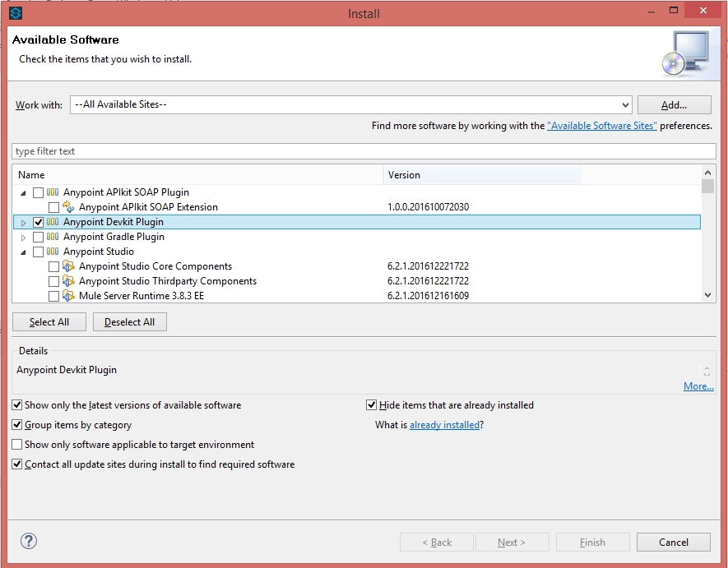
Task: Click the help question mark icon
Action: [x=29, y=541]
